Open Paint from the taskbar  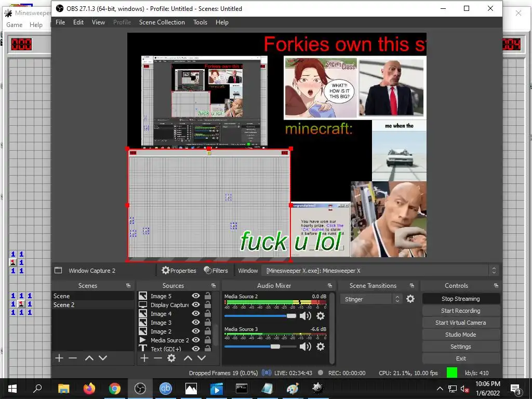coord(292,389)
